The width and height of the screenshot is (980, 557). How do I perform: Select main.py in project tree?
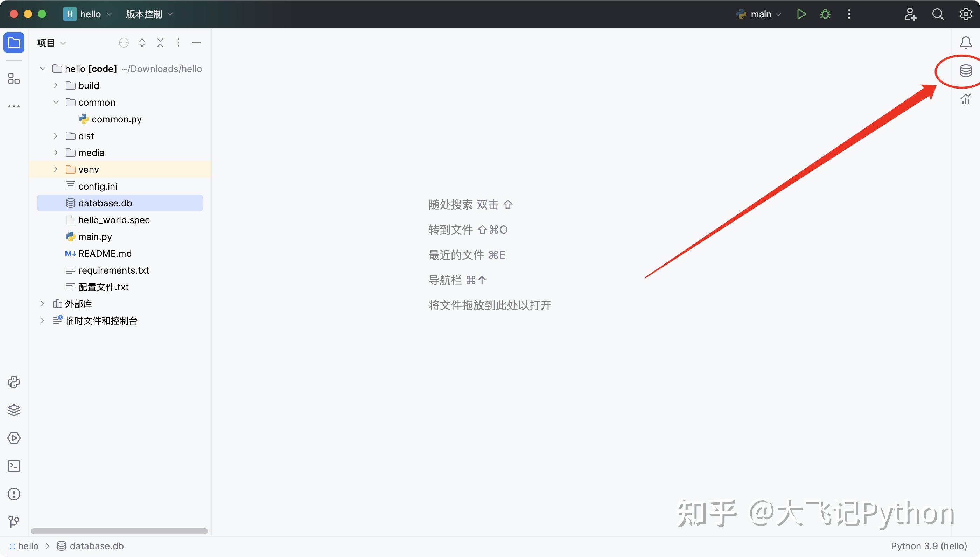coord(95,237)
